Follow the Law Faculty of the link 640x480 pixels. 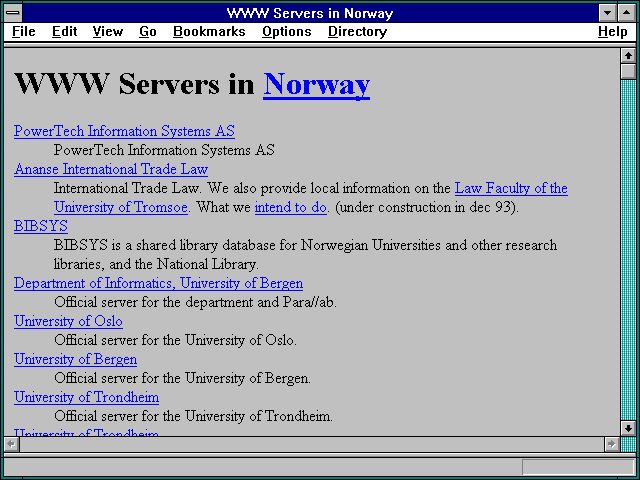tap(511, 188)
